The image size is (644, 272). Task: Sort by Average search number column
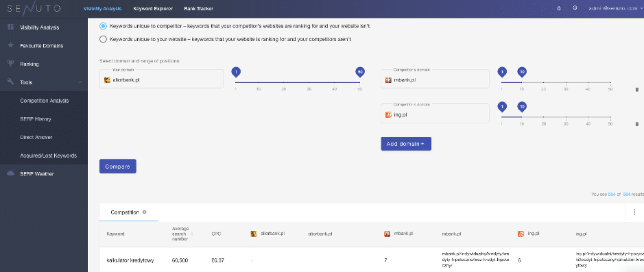pyautogui.click(x=182, y=234)
